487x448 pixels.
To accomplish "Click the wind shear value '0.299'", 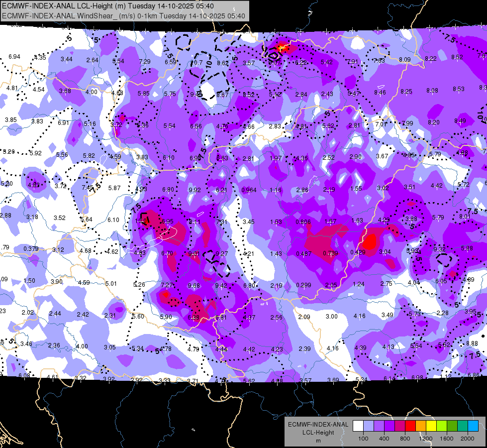I will [x=304, y=285].
